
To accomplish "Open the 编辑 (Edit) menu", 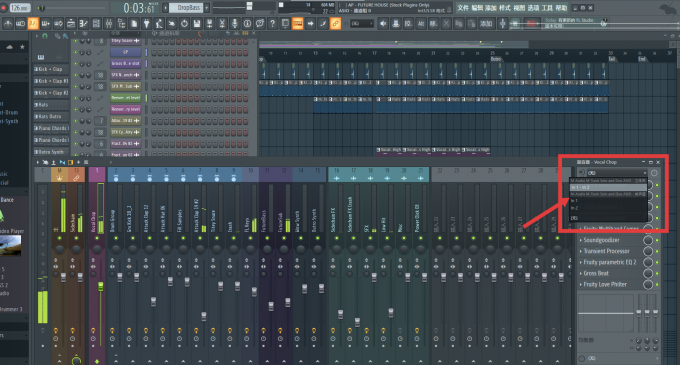I will (x=477, y=8).
